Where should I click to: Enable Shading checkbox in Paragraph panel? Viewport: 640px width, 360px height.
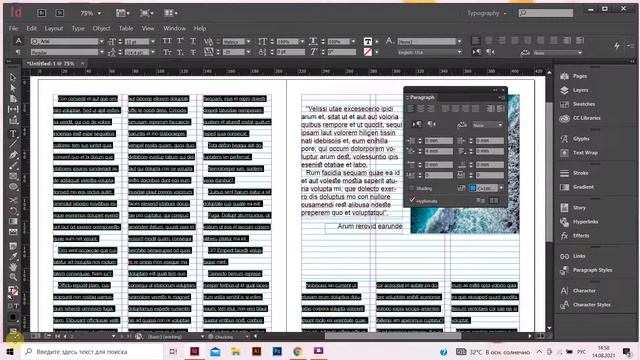412,188
